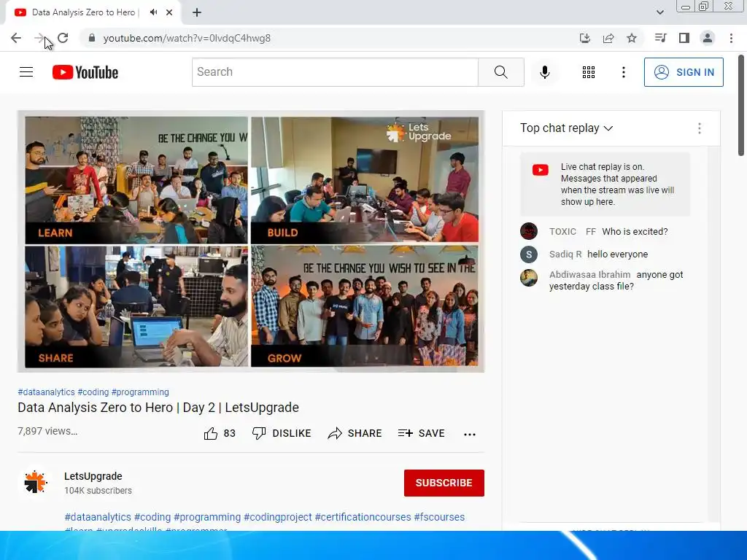Click Sadiq R's chat avatar
The width and height of the screenshot is (747, 560).
(x=529, y=254)
